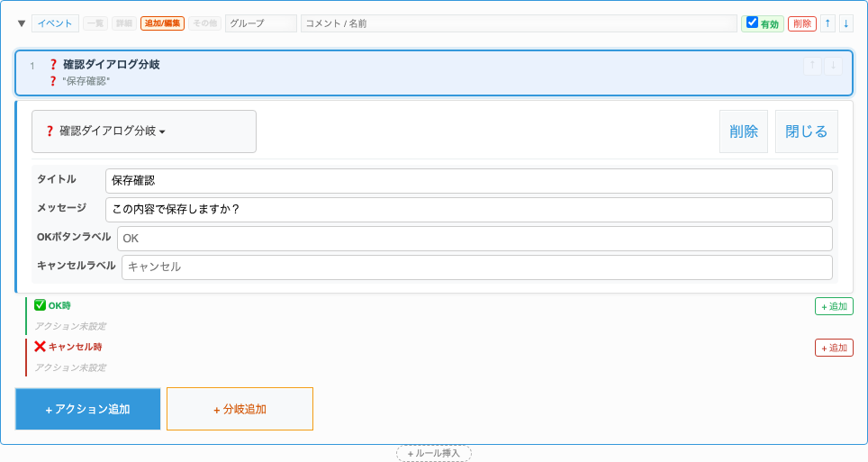Click アクション未設定 under OK時
This screenshot has width=868, height=462.
pos(70,326)
